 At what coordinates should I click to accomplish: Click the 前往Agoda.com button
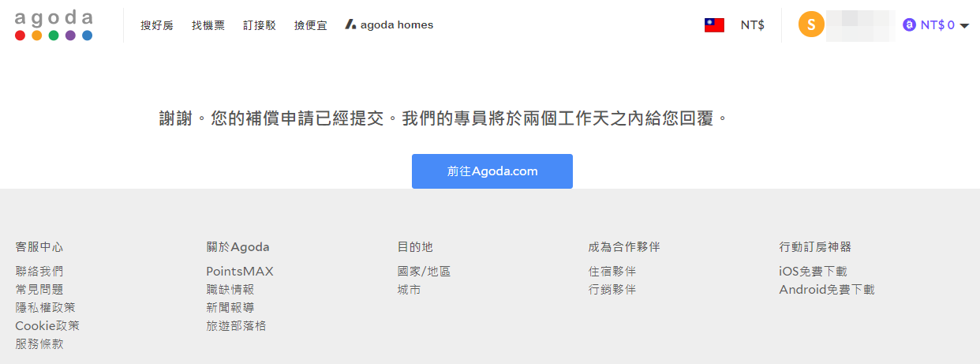[492, 171]
